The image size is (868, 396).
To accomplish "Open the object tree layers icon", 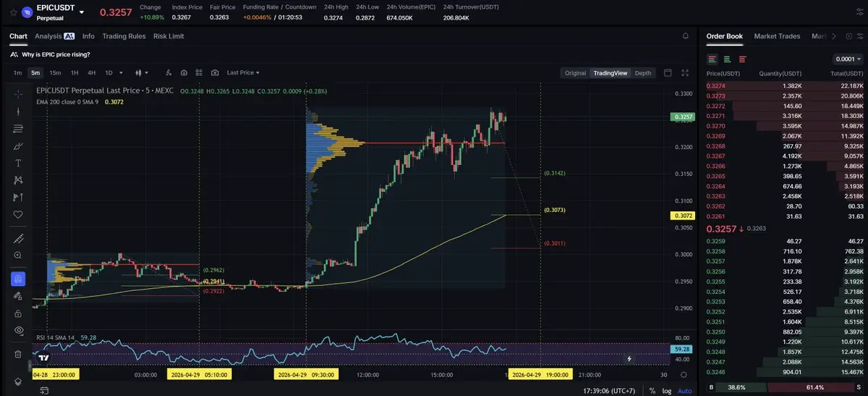I will [x=18, y=382].
